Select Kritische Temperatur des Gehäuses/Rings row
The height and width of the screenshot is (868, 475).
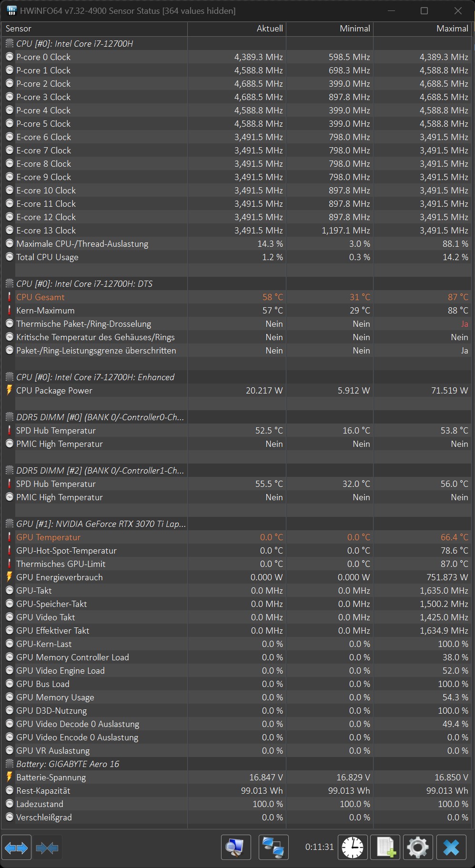237,337
